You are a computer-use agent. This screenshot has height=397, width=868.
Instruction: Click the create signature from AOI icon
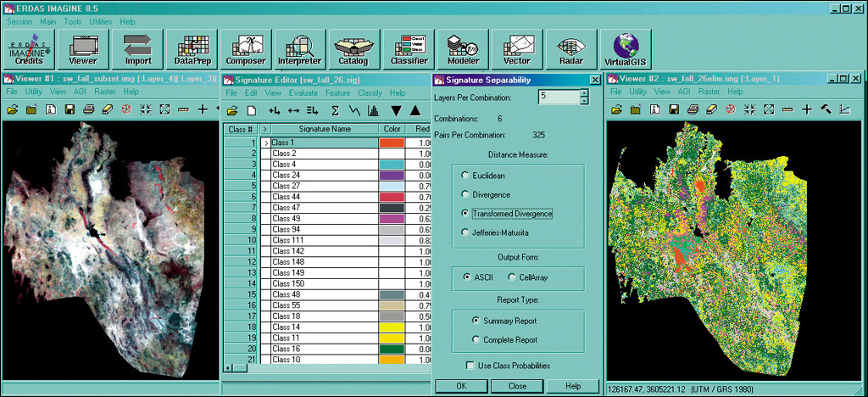[274, 110]
